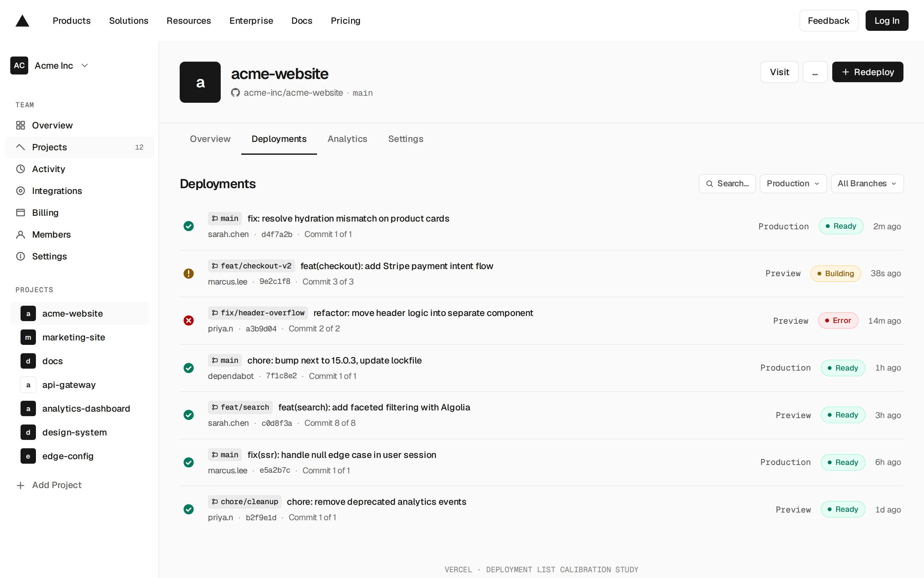
Task: Expand the Acme Inc team switcher chevron
Action: coord(85,66)
